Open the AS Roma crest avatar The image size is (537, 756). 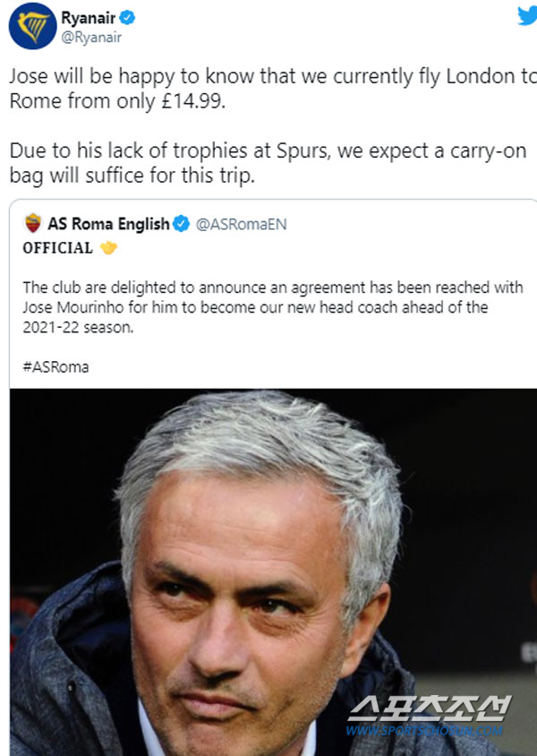[33, 224]
